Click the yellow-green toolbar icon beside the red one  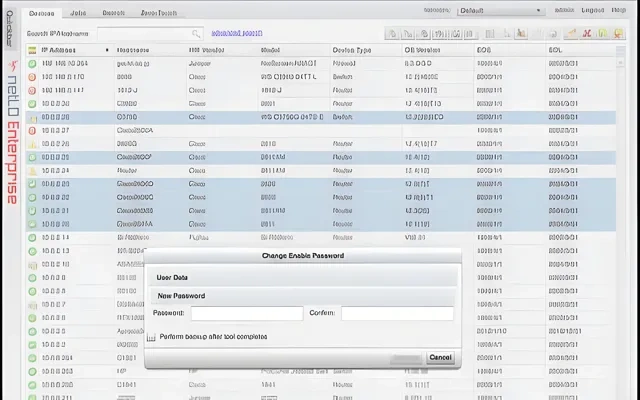603,34
